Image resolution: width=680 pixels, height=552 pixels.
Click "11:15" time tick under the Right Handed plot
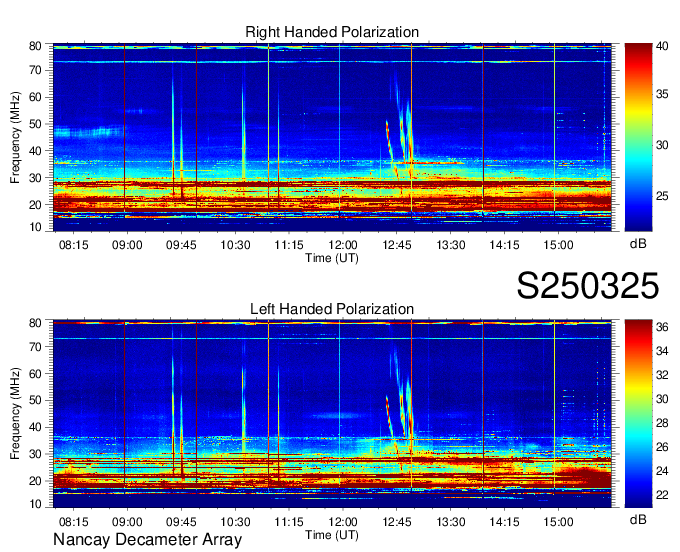pyautogui.click(x=289, y=245)
